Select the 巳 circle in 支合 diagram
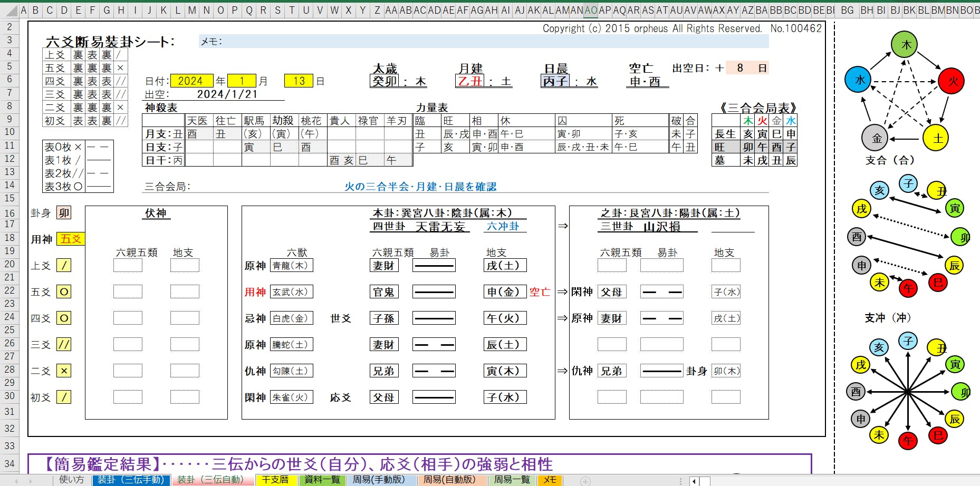Screen dimensions: 980x486 pyautogui.click(x=938, y=283)
